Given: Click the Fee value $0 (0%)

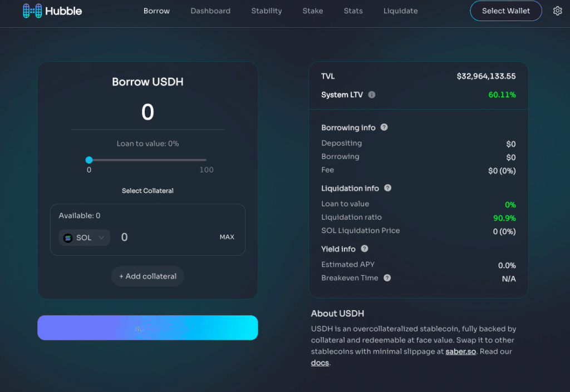Looking at the screenshot, I should coord(502,171).
